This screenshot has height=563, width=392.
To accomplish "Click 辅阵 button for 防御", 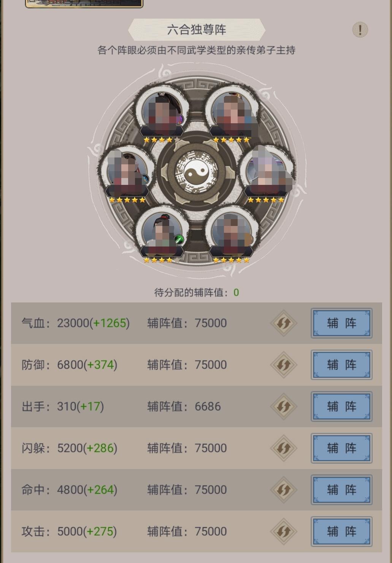I will 341,365.
